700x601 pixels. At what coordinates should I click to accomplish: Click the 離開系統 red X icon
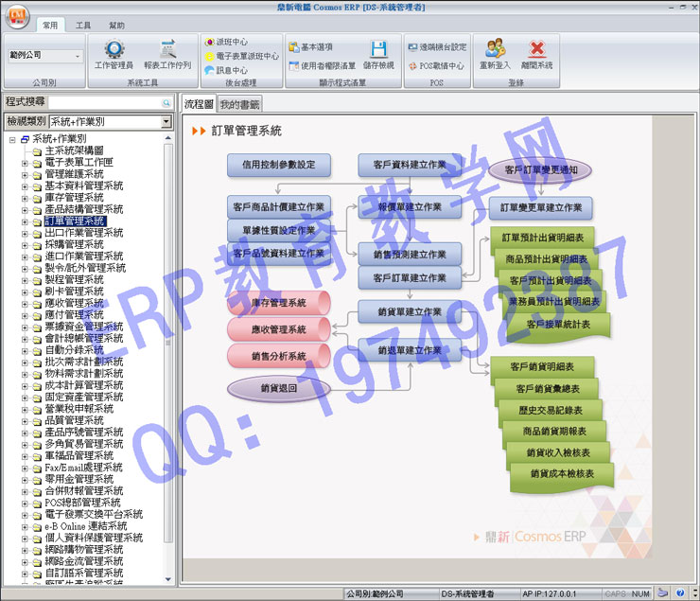537,55
